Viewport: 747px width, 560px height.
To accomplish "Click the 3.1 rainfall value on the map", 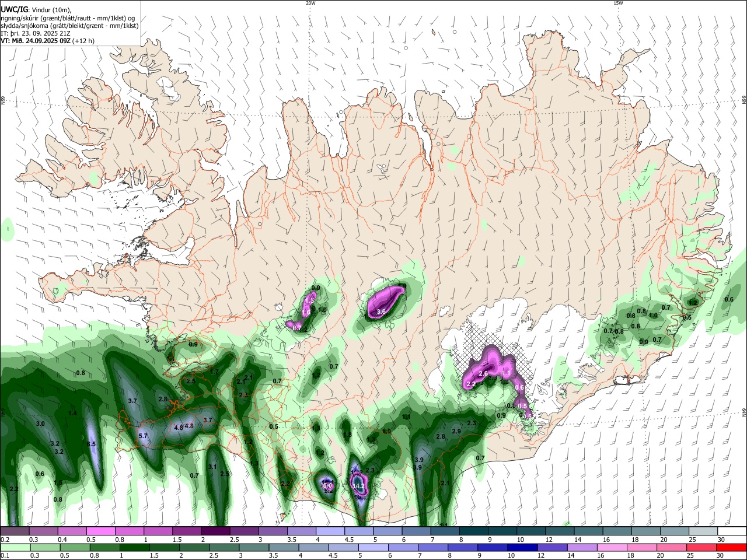I will click(212, 467).
